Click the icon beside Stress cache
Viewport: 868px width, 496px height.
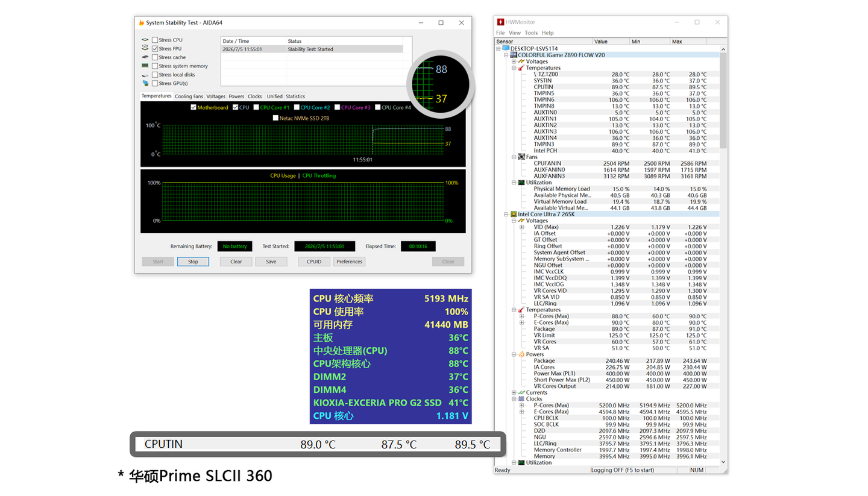click(145, 57)
